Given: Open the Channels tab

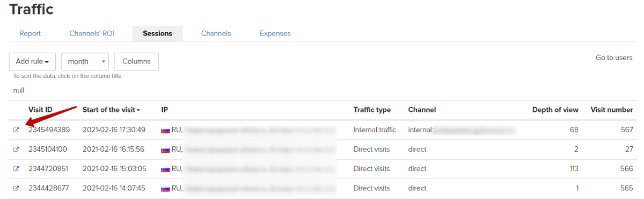Looking at the screenshot, I should pos(216,33).
